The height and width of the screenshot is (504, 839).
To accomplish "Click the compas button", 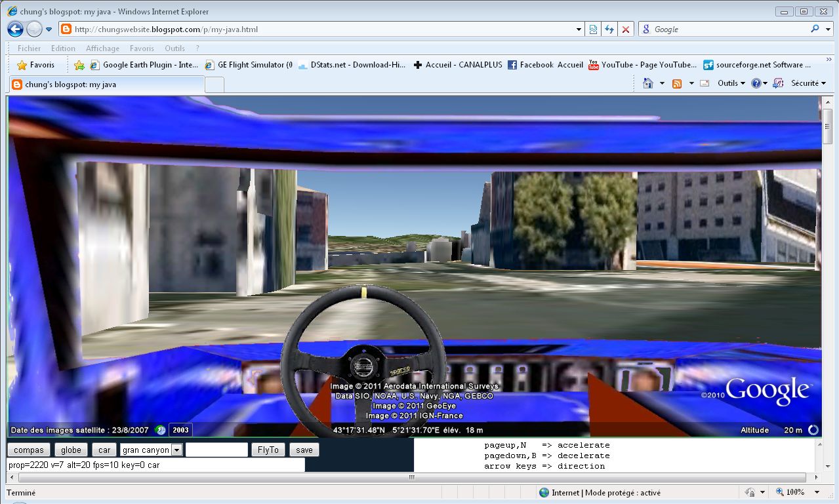I will click(29, 450).
